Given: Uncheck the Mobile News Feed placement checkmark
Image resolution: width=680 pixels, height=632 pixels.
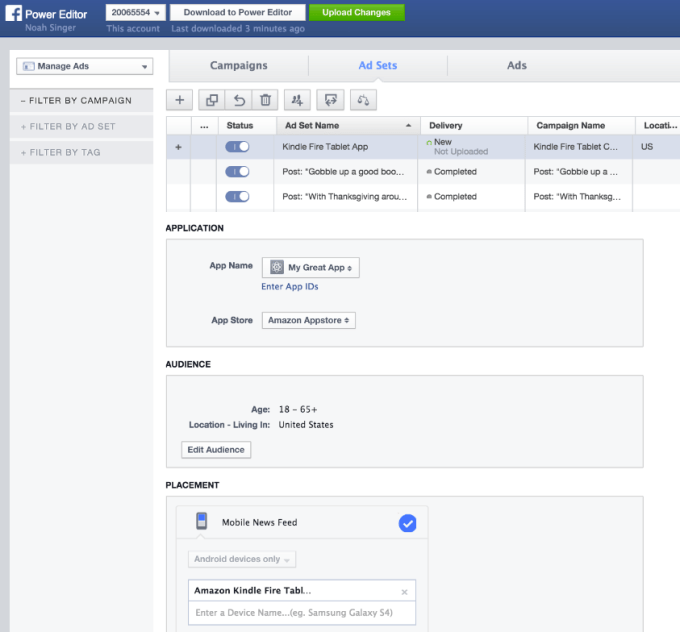Looking at the screenshot, I should click(x=407, y=523).
